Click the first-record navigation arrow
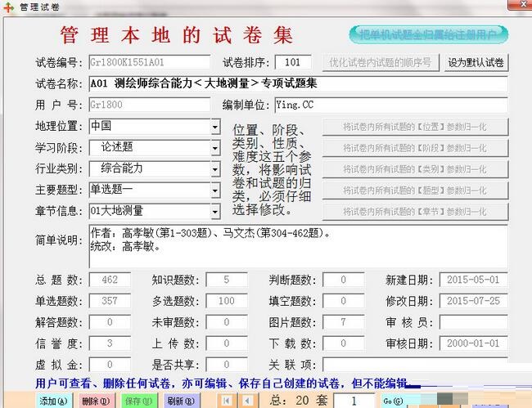The height and width of the screenshot is (408, 532). [226, 401]
